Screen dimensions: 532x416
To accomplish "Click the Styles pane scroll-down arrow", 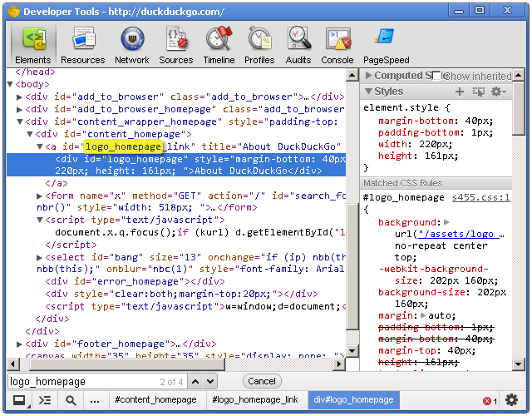I will (x=518, y=364).
